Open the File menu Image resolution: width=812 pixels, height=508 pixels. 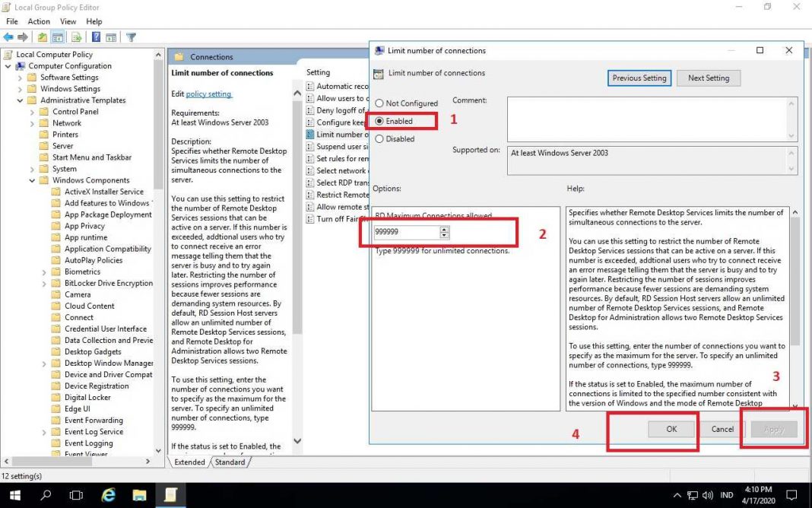coord(12,21)
